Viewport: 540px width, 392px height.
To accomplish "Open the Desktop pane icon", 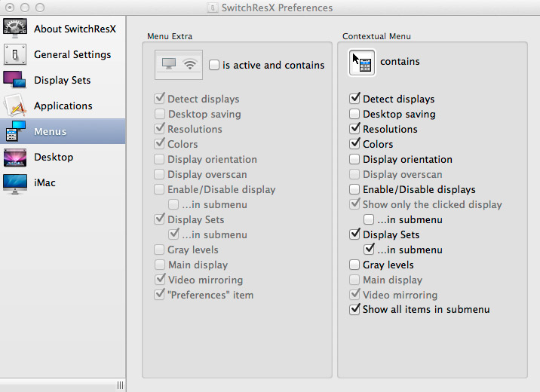I will click(x=15, y=157).
